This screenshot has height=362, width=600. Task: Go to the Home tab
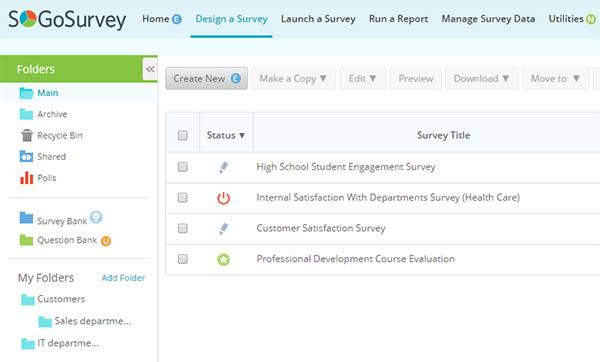155,19
